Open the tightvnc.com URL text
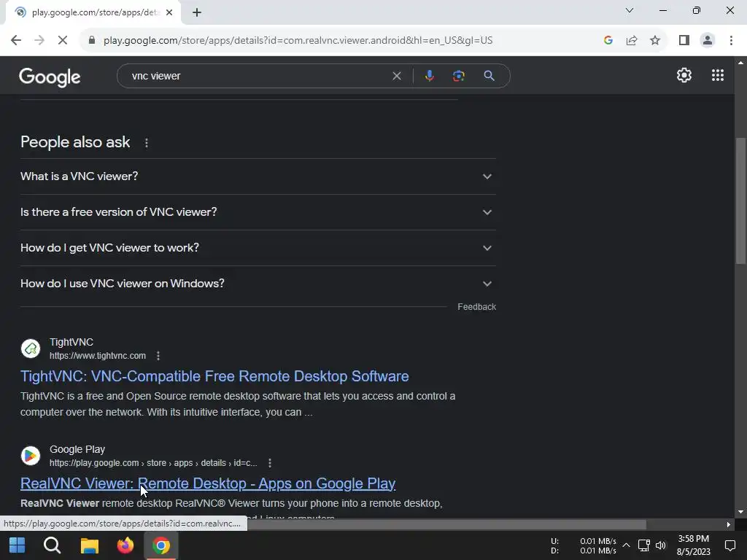The width and height of the screenshot is (747, 560). pyautogui.click(x=98, y=356)
